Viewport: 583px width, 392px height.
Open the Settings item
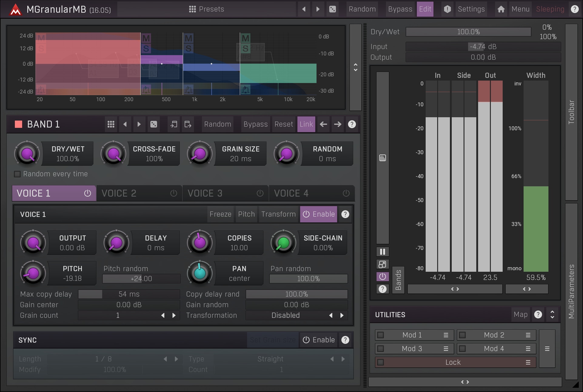point(471,9)
